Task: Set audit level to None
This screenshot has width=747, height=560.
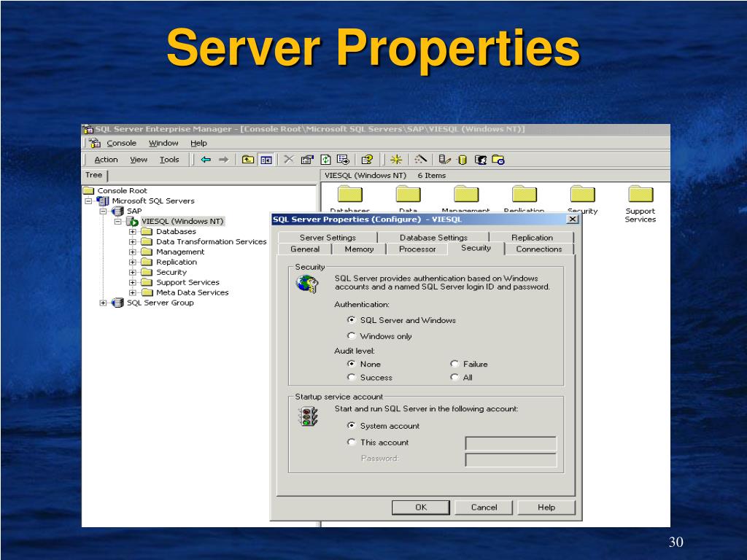Action: (x=352, y=364)
